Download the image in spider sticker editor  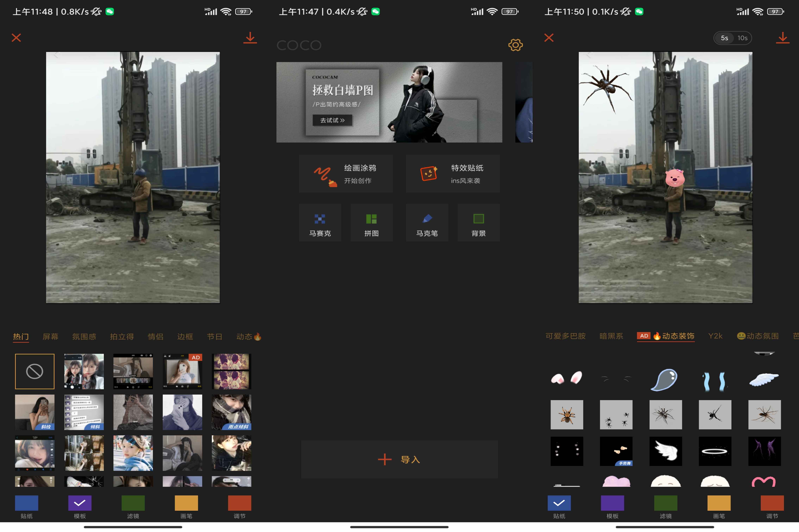tap(782, 38)
